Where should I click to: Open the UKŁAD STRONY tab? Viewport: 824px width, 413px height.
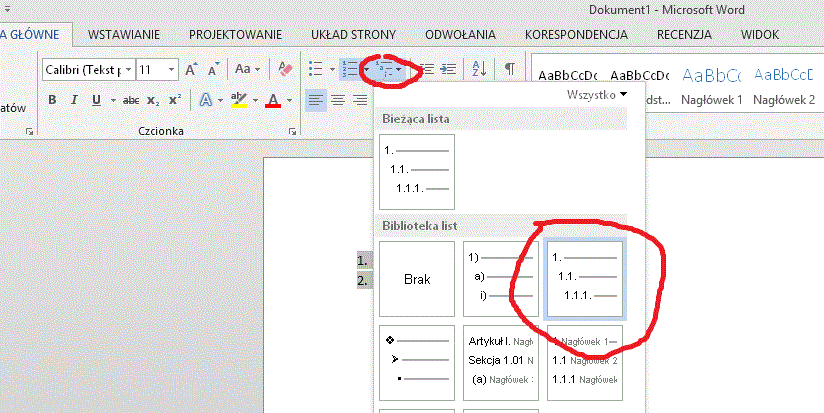coord(353,35)
